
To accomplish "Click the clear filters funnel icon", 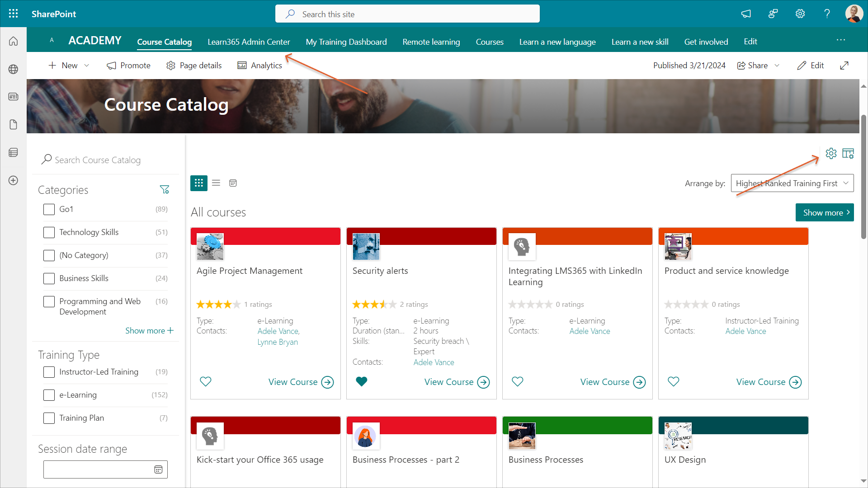I will click(165, 190).
